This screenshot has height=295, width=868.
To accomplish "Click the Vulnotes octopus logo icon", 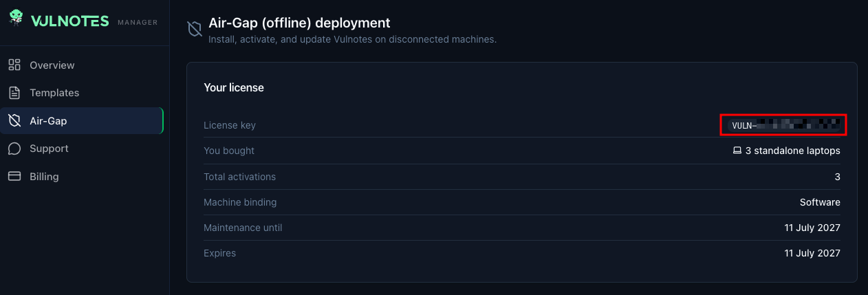I will (16, 19).
